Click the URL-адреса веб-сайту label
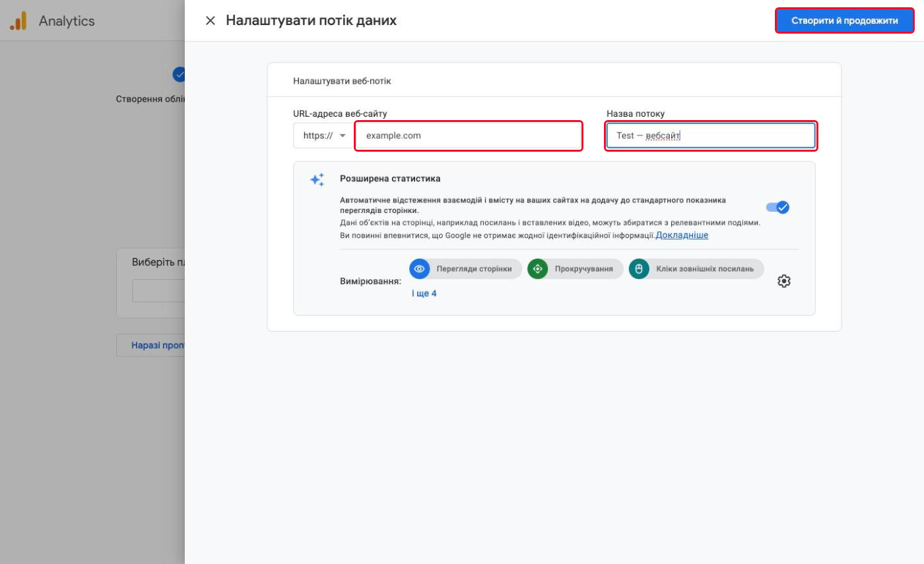 click(x=340, y=113)
